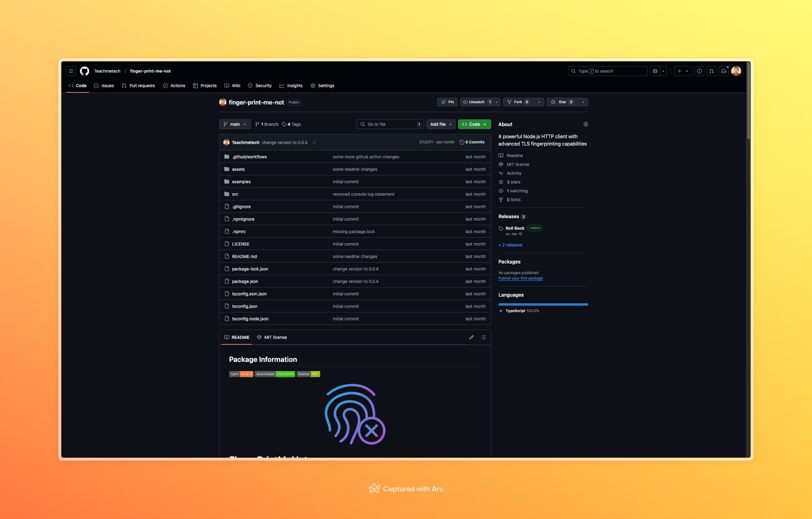Screen dimensions: 812x519
Task: Click the edit README pencil icon
Action: coord(471,337)
